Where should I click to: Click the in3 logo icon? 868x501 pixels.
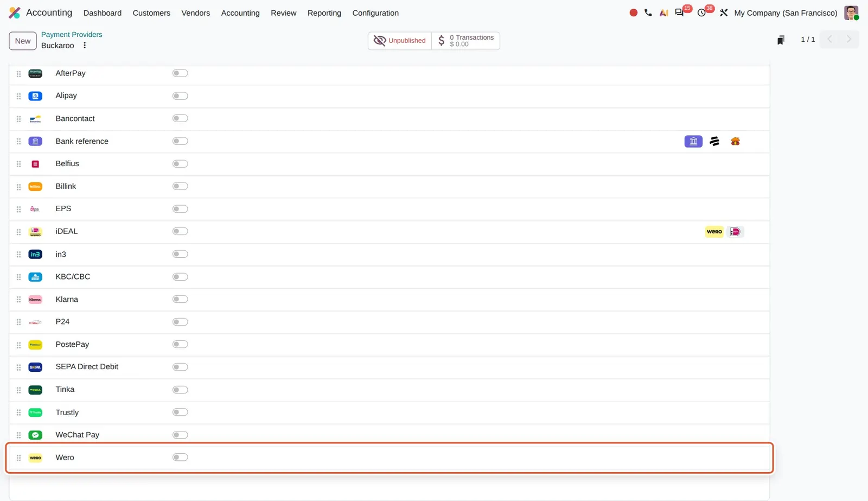(x=35, y=255)
